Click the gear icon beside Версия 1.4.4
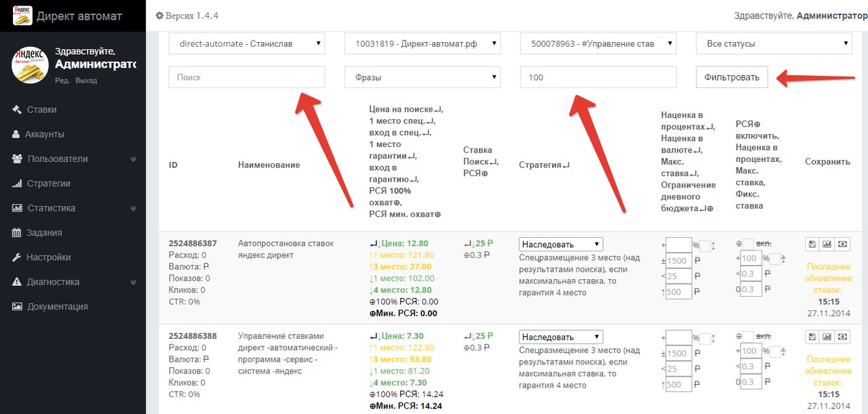Screen dimensions: 868x414 160,16
